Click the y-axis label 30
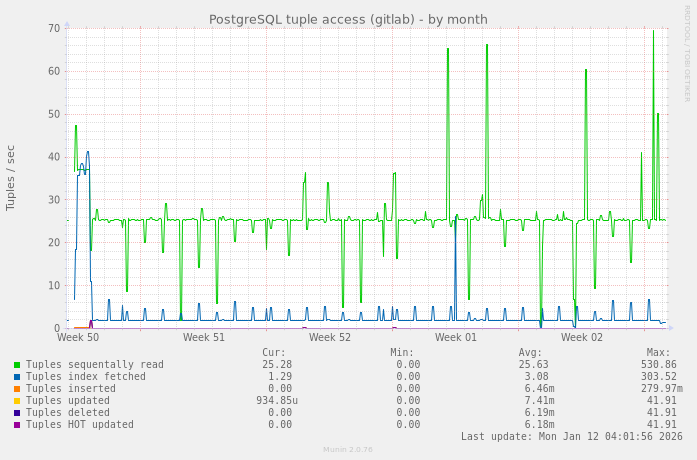This screenshot has width=697, height=460. (54, 200)
